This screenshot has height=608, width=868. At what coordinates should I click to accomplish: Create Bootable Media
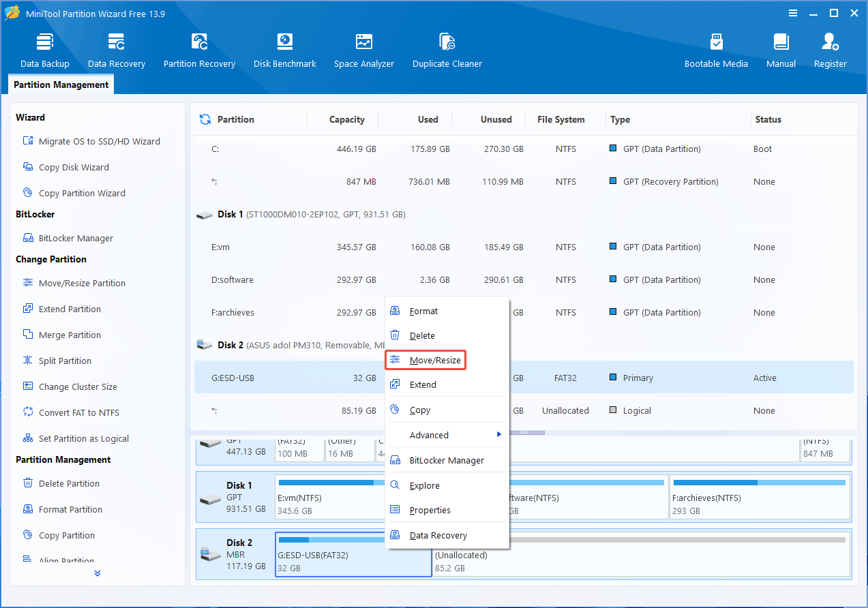tap(716, 50)
